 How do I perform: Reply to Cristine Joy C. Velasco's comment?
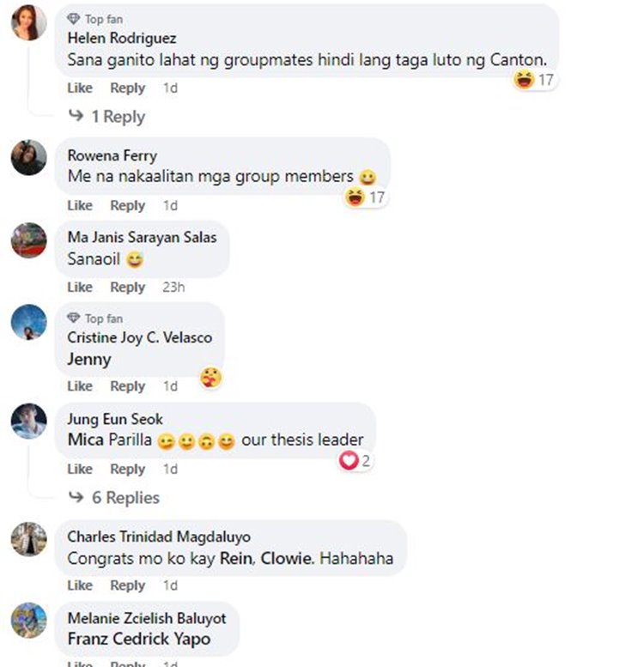pos(128,386)
